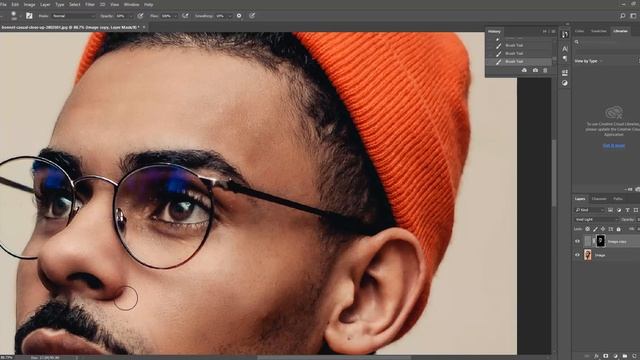This screenshot has height=360, width=640.
Task: Open the layer blend mode dropdown
Action: (x=597, y=220)
